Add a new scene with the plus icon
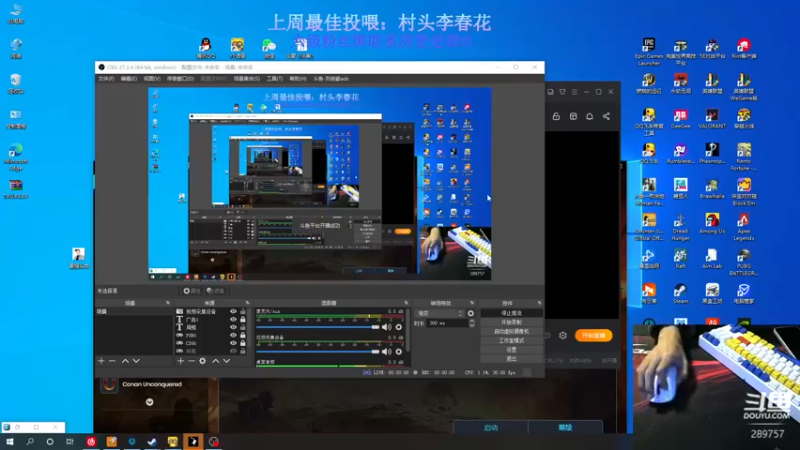The width and height of the screenshot is (800, 450). coord(101,361)
